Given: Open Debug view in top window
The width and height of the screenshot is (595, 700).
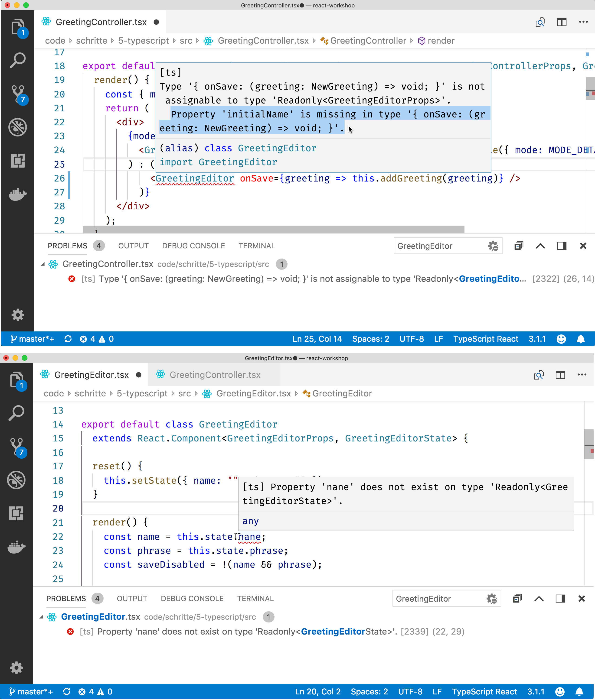Looking at the screenshot, I should tap(18, 127).
